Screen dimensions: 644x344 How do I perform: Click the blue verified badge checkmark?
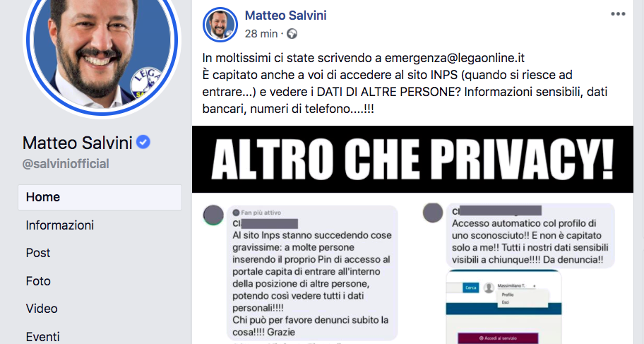(143, 143)
